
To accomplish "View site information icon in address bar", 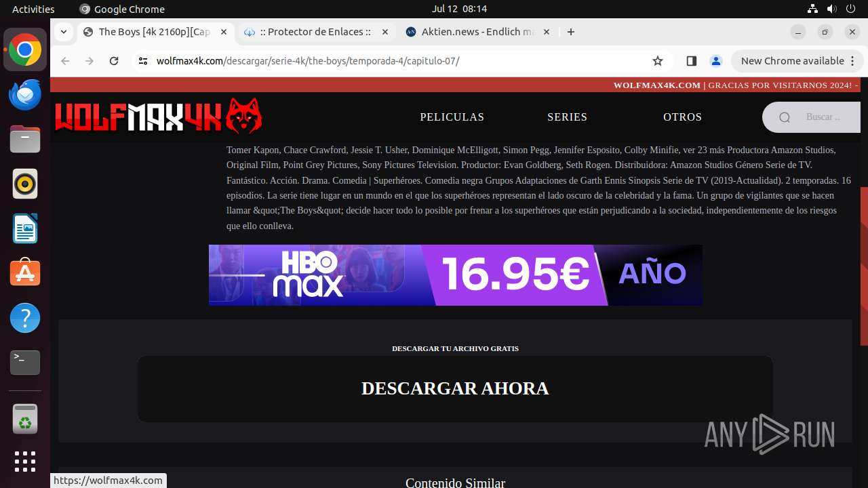I will click(142, 61).
